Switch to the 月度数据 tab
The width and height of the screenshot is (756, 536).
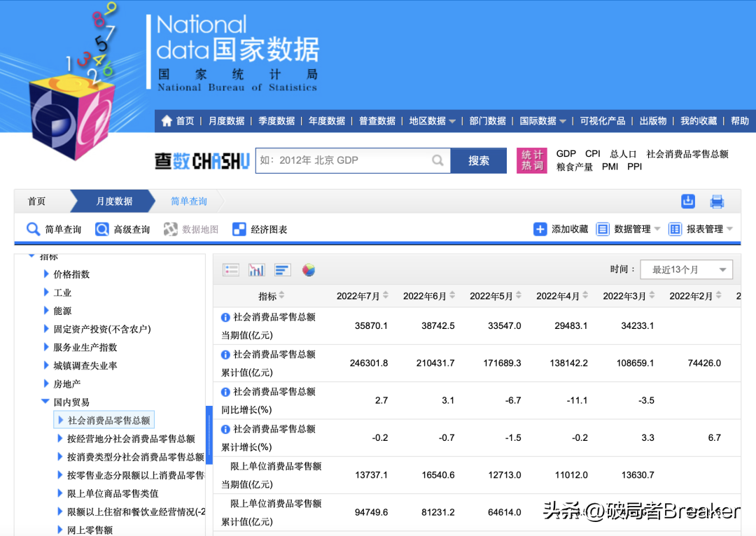pyautogui.click(x=116, y=201)
